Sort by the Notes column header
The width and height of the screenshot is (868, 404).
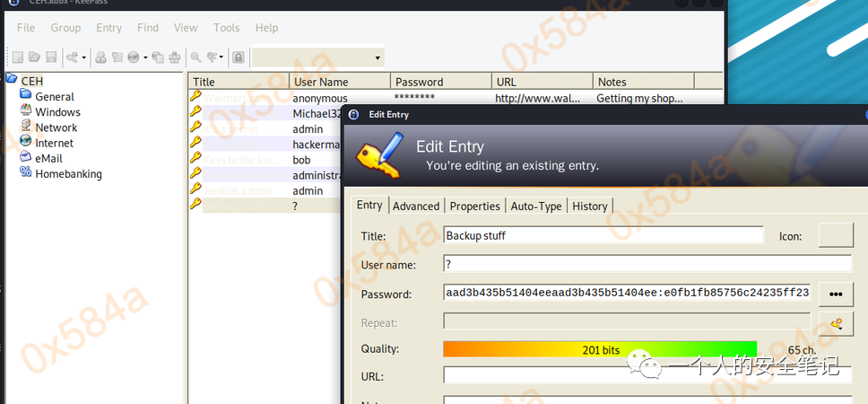pos(643,82)
